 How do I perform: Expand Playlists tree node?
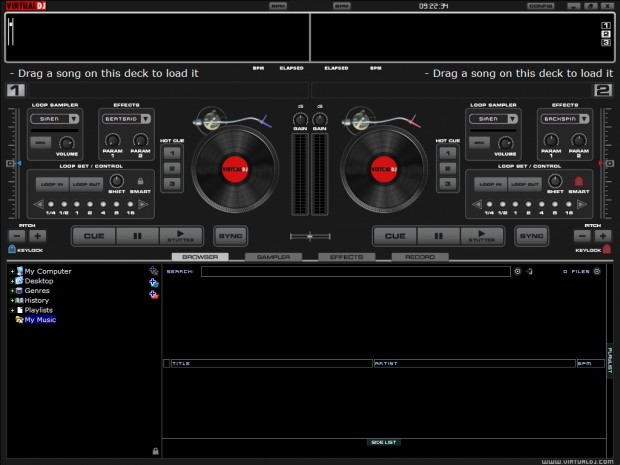click(12, 310)
